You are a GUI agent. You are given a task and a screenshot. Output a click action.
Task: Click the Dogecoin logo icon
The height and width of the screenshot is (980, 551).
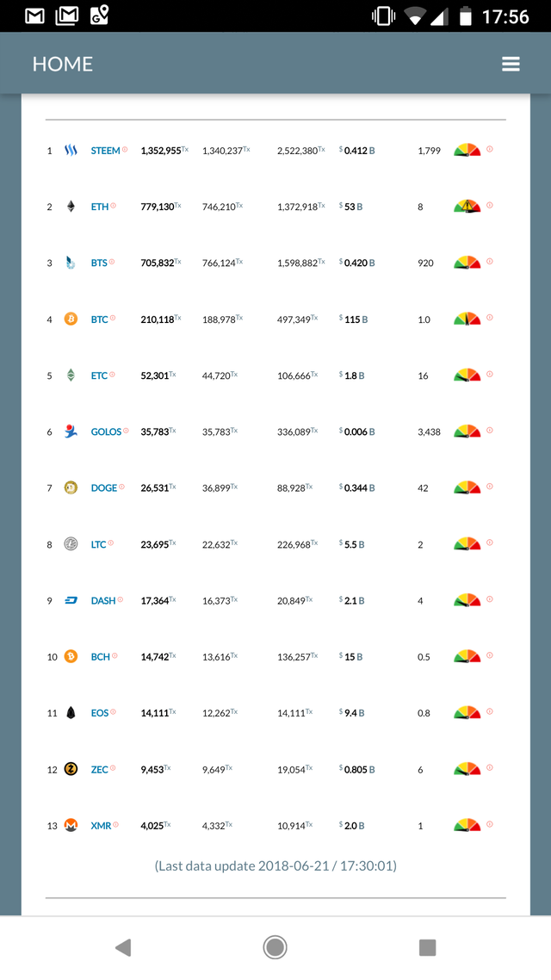tap(71, 488)
